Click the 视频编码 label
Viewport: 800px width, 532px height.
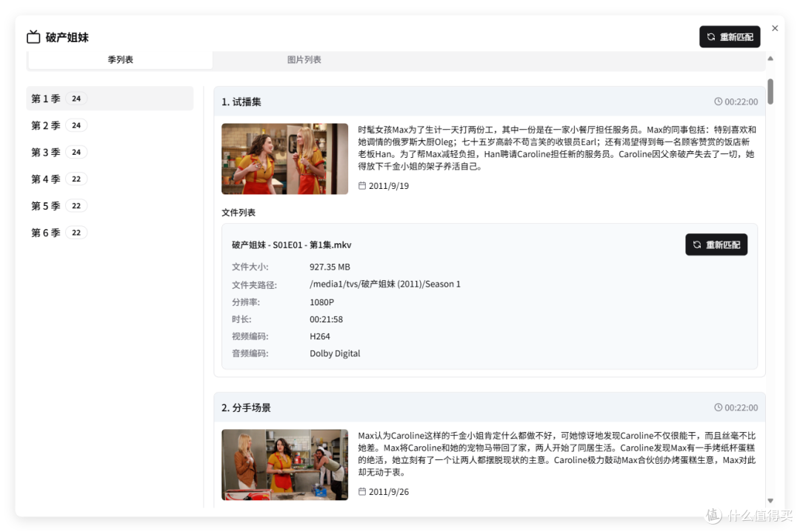(x=250, y=336)
